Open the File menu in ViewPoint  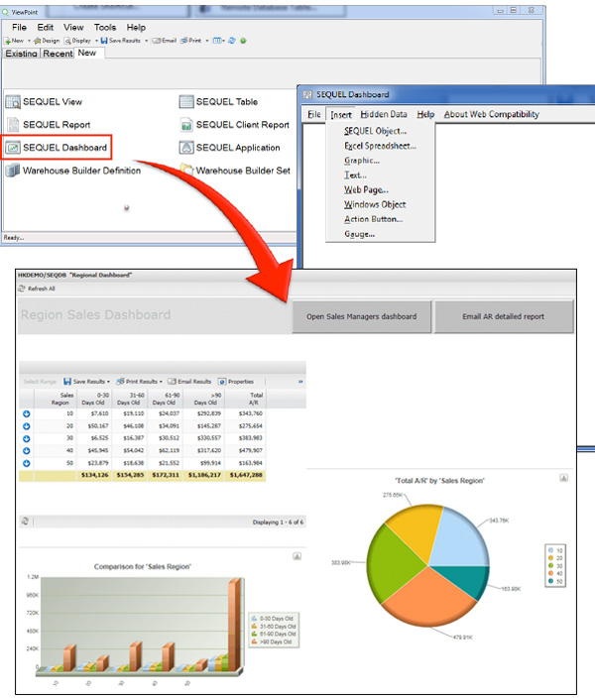[19, 28]
